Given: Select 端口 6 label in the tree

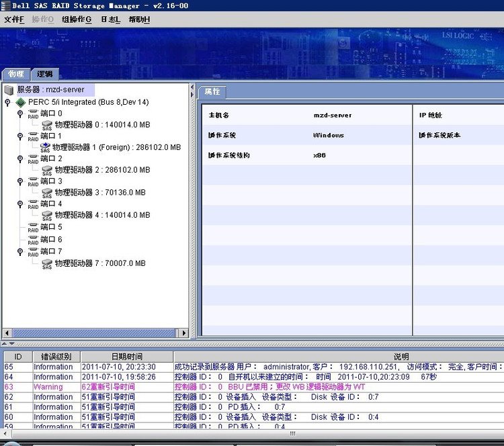Looking at the screenshot, I should click(51, 240).
